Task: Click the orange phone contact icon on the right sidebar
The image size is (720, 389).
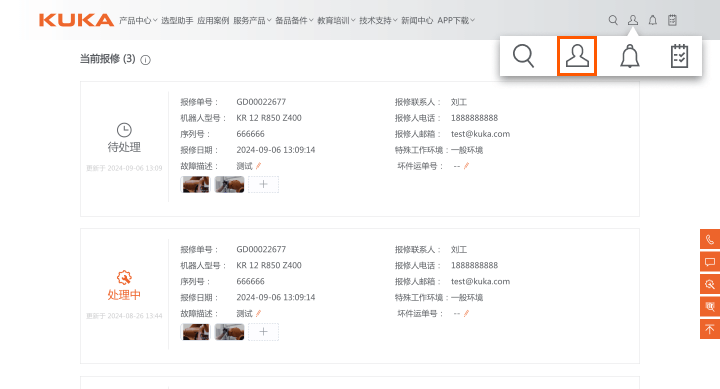Action: click(x=710, y=239)
